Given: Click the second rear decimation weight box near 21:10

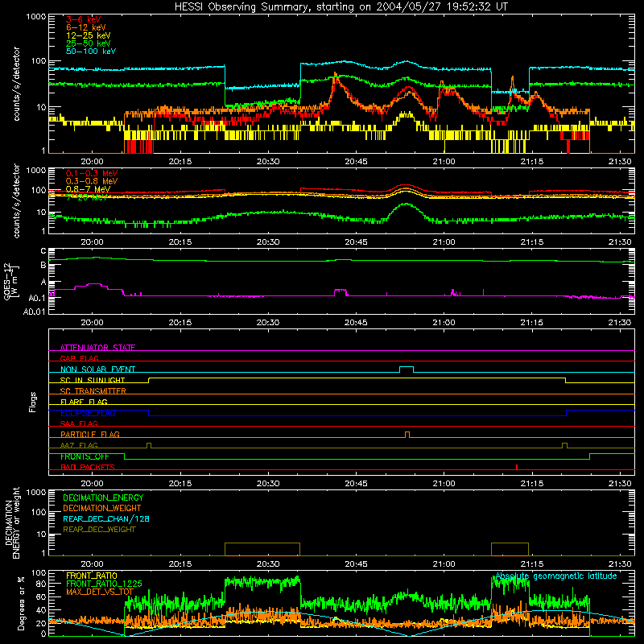Looking at the screenshot, I should point(510,549).
